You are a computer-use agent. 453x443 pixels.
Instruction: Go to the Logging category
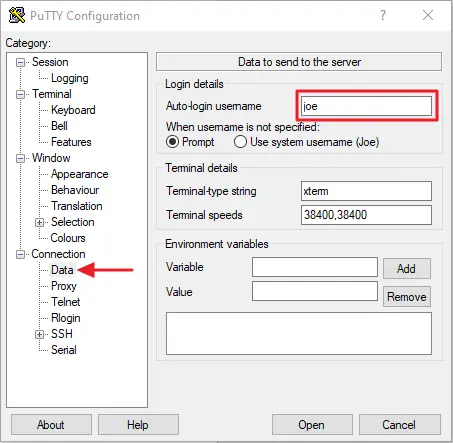click(70, 78)
